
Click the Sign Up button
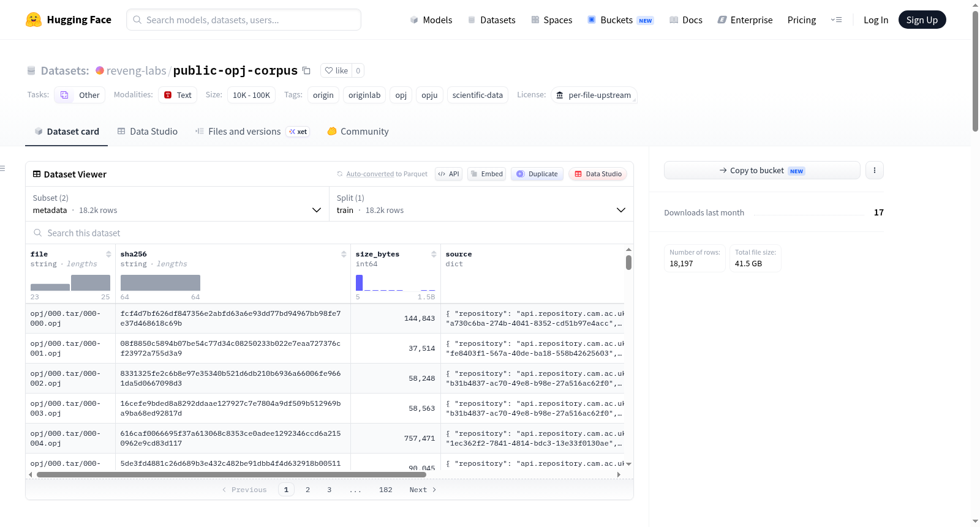[x=922, y=20]
